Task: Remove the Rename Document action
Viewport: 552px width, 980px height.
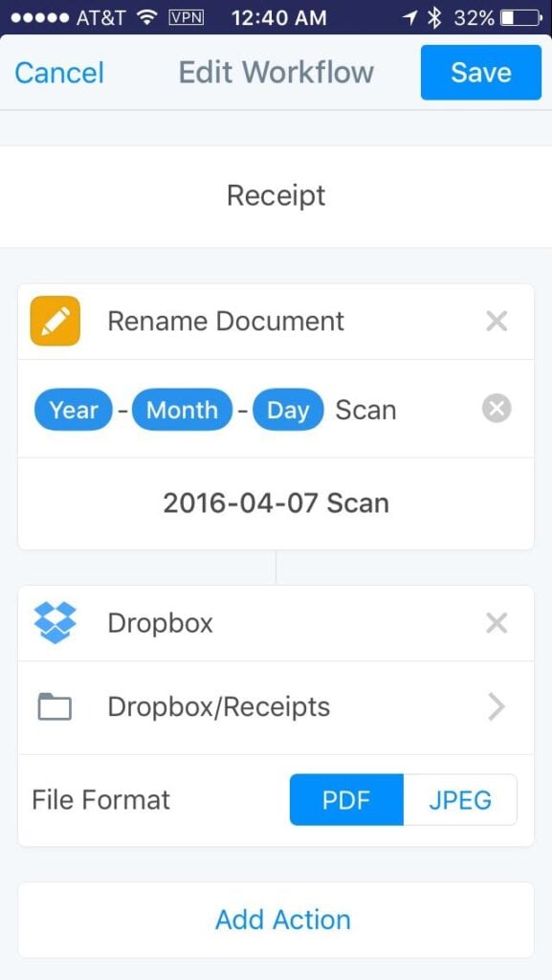Action: (497, 322)
